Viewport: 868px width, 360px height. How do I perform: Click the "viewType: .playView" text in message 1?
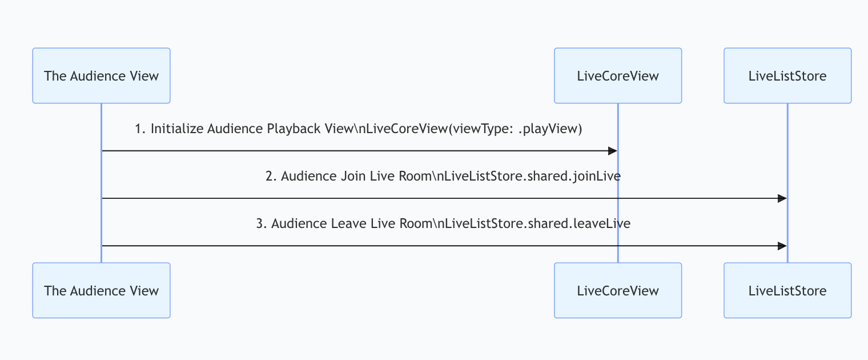[x=514, y=129]
